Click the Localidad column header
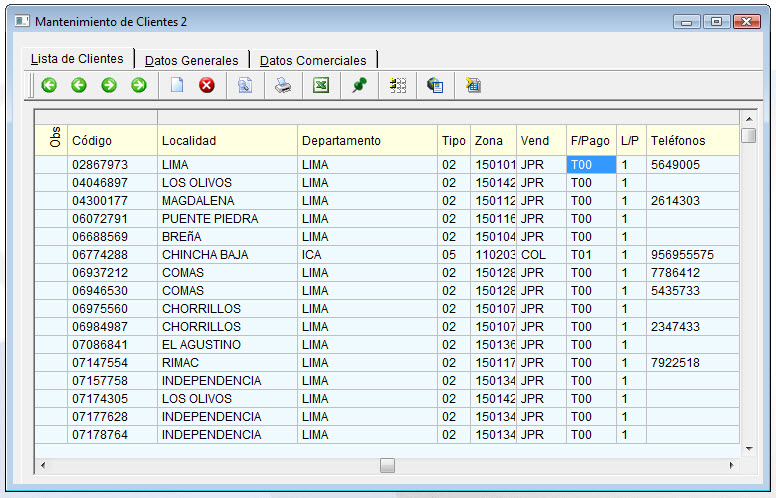This screenshot has height=498, width=776. [189, 141]
